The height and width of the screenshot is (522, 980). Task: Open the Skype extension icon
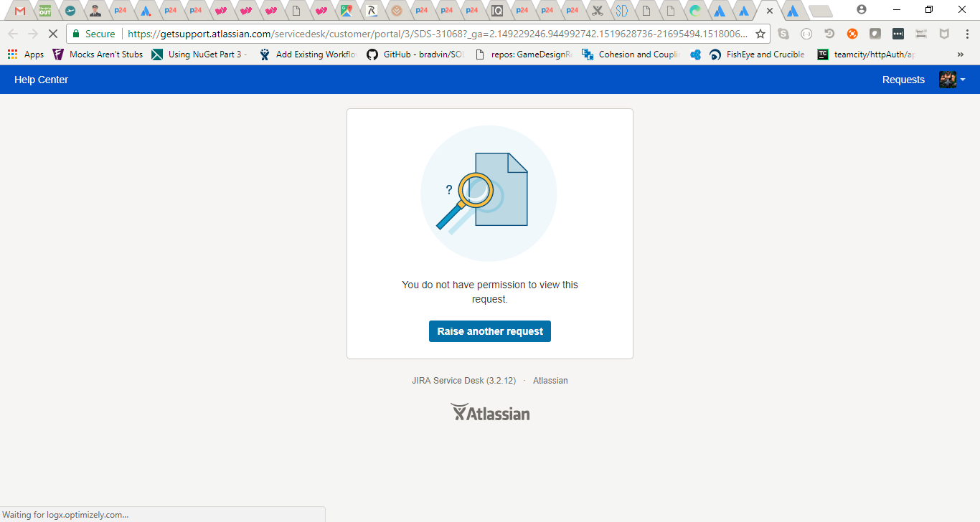pyautogui.click(x=783, y=33)
